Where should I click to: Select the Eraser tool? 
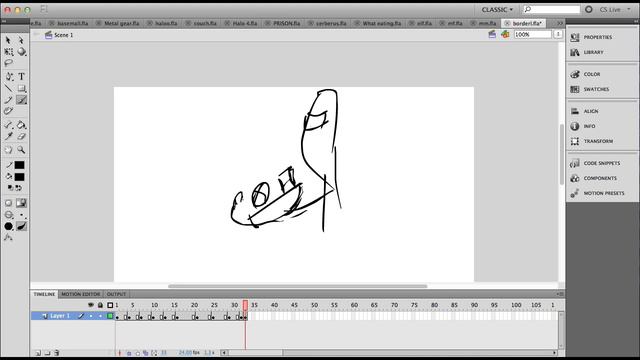pyautogui.click(x=21, y=136)
